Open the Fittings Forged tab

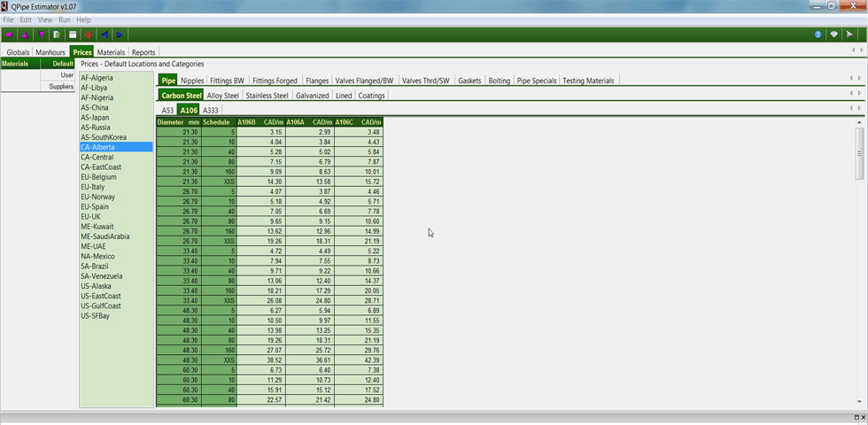pos(275,81)
